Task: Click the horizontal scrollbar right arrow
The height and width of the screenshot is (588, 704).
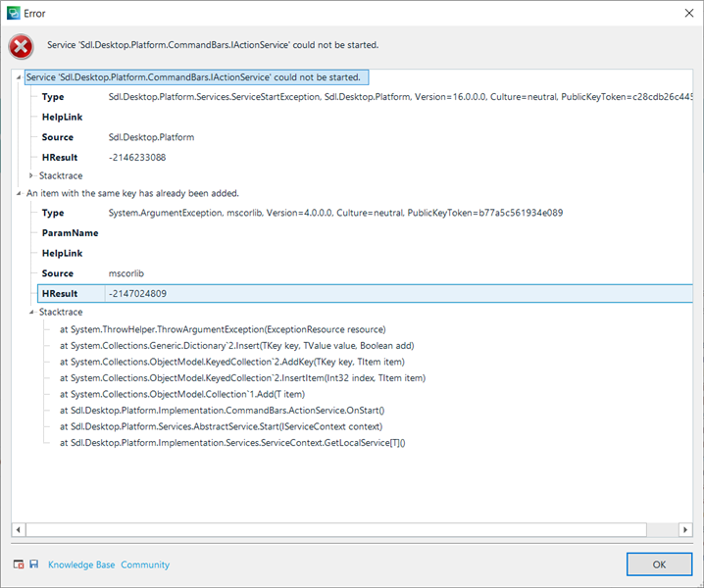Action: 685,529
